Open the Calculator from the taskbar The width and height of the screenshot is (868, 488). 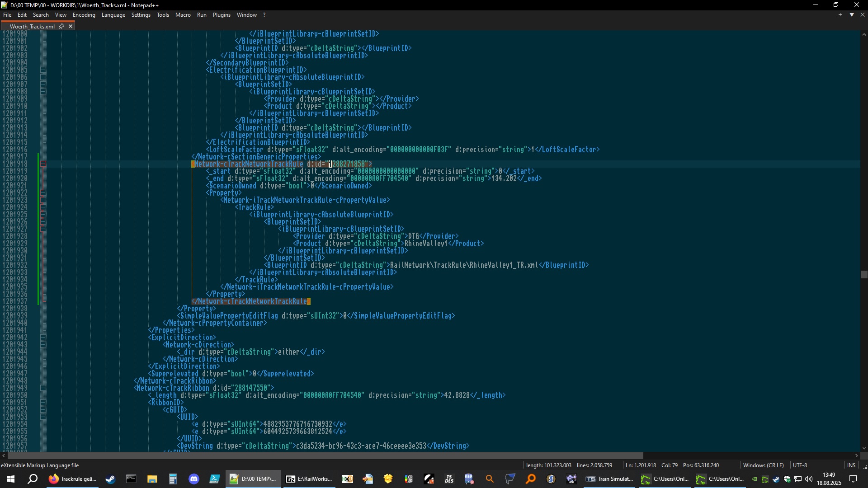tap(173, 479)
